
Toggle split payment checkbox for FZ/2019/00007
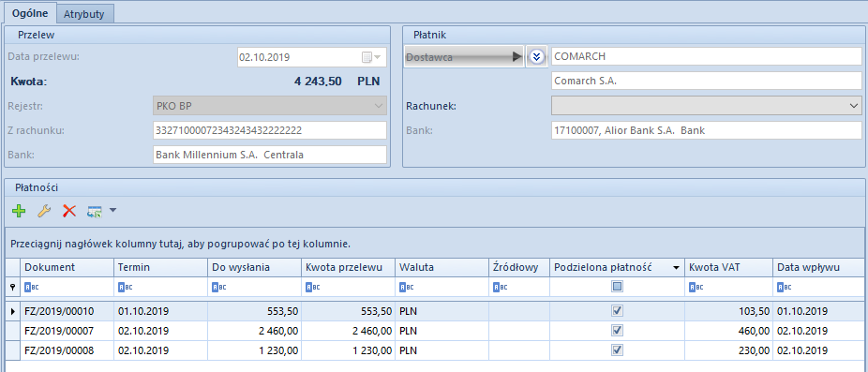tap(617, 331)
